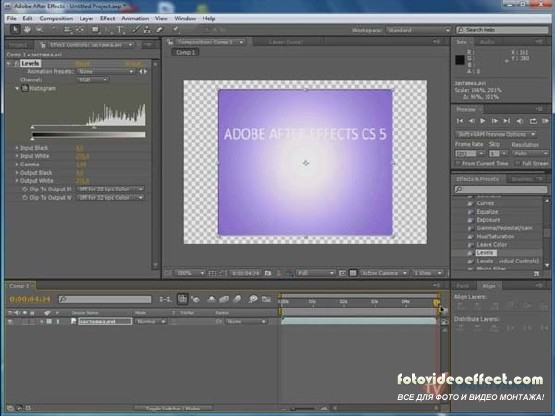The height and width of the screenshot is (416, 555).
Task: Open the RAM Preview Options dropdown
Action: pos(496,135)
